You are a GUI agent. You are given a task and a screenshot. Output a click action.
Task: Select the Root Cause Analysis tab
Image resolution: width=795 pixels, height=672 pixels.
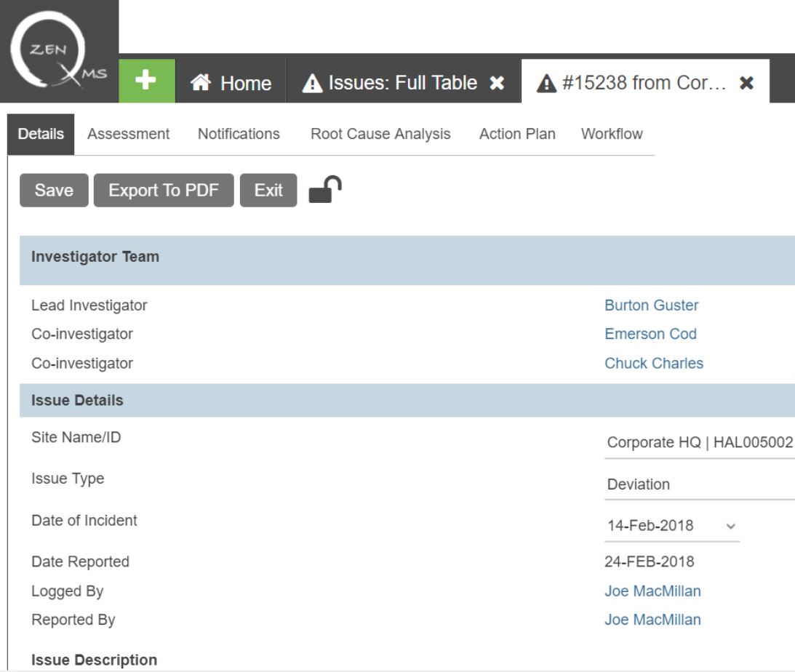click(x=380, y=134)
